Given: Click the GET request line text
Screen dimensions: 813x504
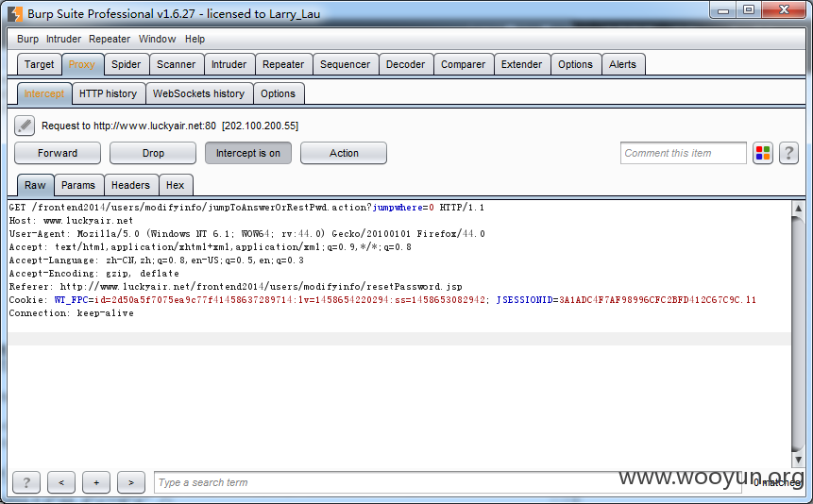Looking at the screenshot, I should (246, 208).
